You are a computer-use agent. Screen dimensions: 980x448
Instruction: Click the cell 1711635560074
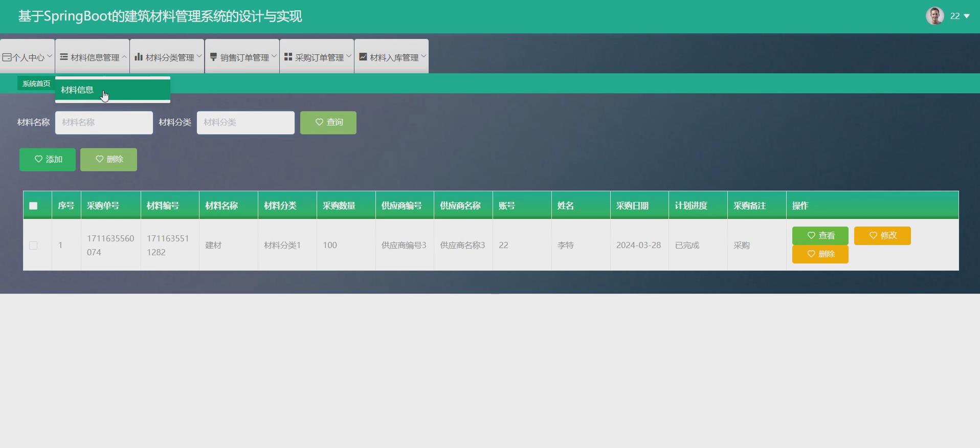(x=110, y=245)
